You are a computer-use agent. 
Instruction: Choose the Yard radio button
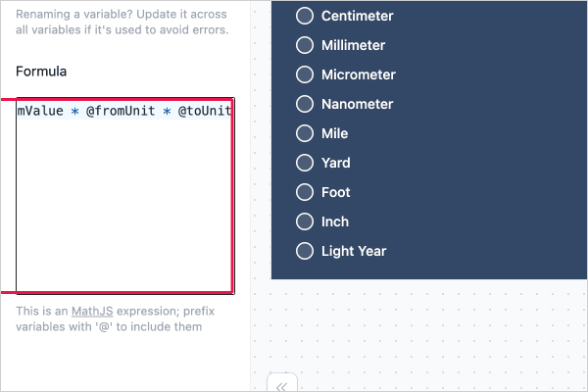click(305, 163)
